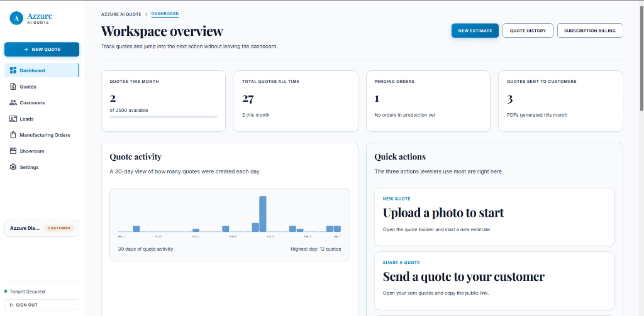
Task: Click the DASHBOARD breadcrumb
Action: [x=165, y=14]
